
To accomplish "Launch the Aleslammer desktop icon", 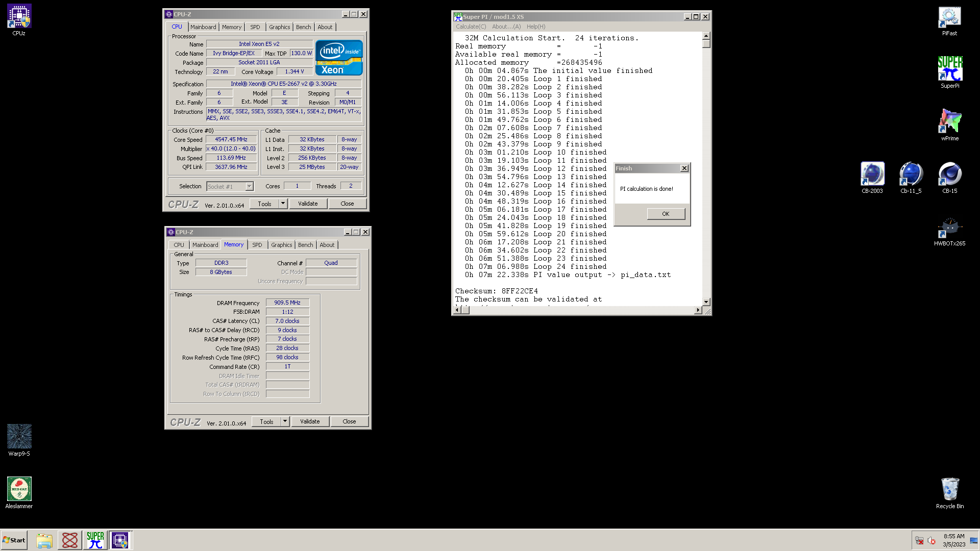I will tap(19, 493).
